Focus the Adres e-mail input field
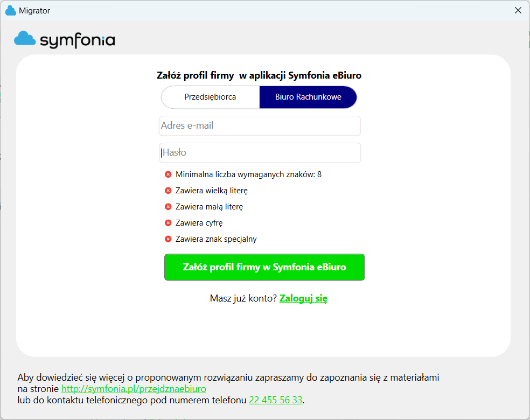This screenshot has width=530, height=420. pos(260,125)
